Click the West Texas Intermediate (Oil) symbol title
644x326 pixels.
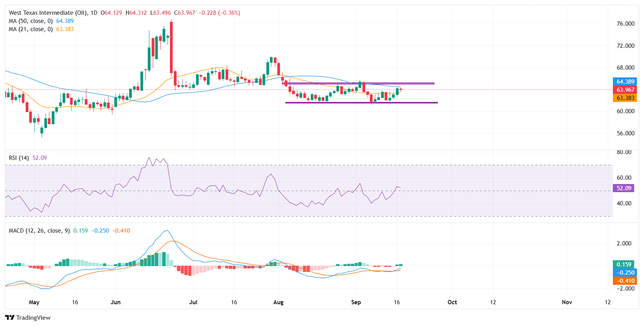coord(48,13)
